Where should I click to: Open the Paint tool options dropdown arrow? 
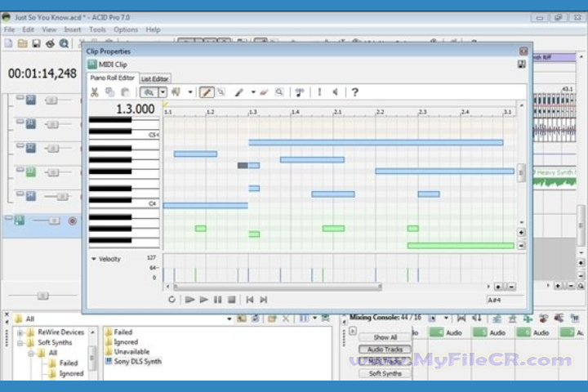click(253, 92)
